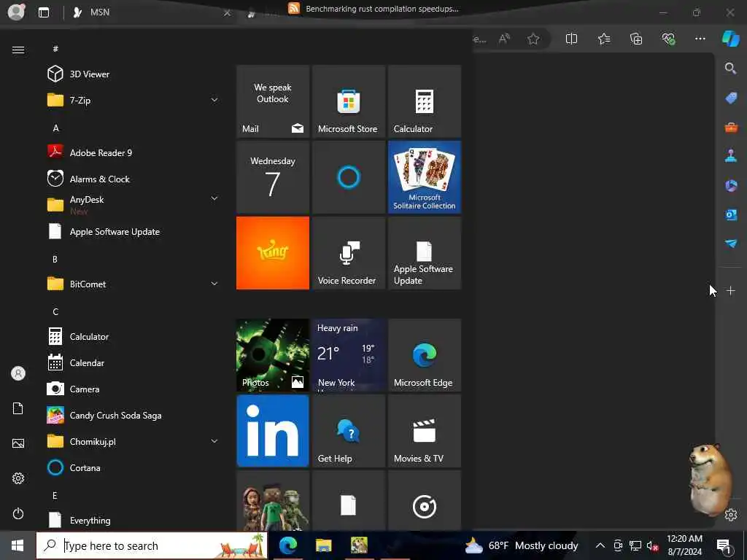Open Edge Collections
747x560 pixels.
[636, 39]
